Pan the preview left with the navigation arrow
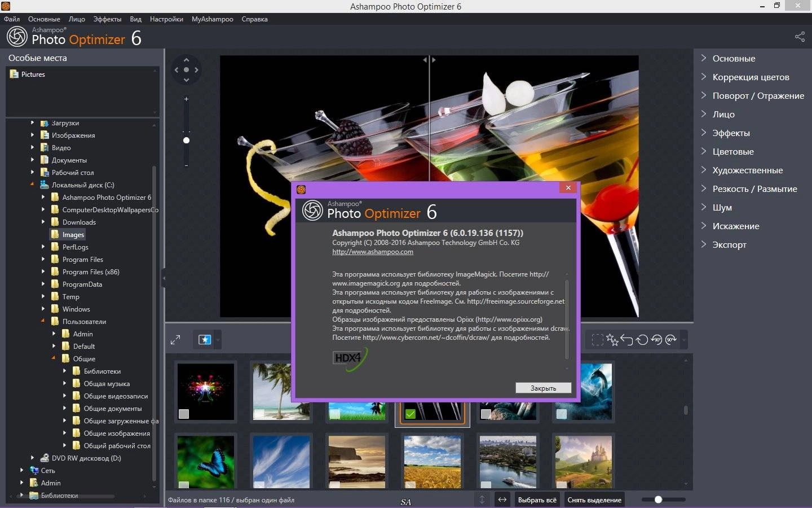The width and height of the screenshot is (812, 508). pyautogui.click(x=176, y=70)
